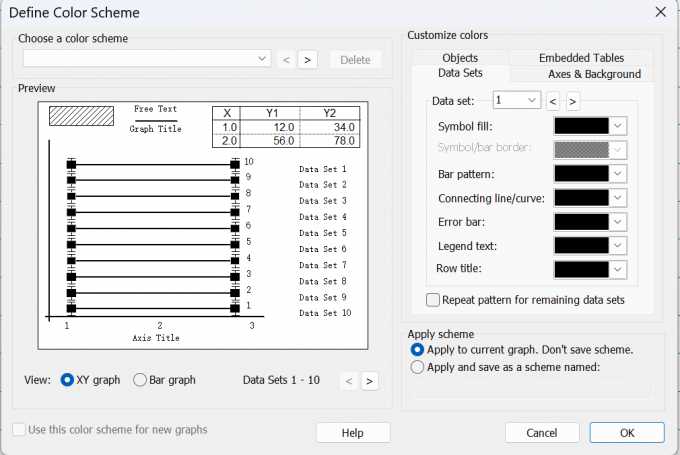This screenshot has width=680, height=455.
Task: Click the Data Set 8 legend entry
Action: point(323,282)
